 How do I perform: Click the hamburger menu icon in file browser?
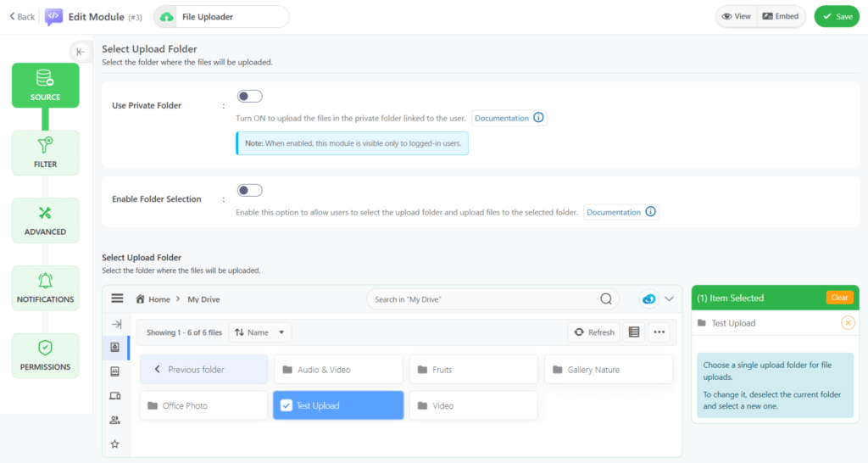[x=117, y=298]
